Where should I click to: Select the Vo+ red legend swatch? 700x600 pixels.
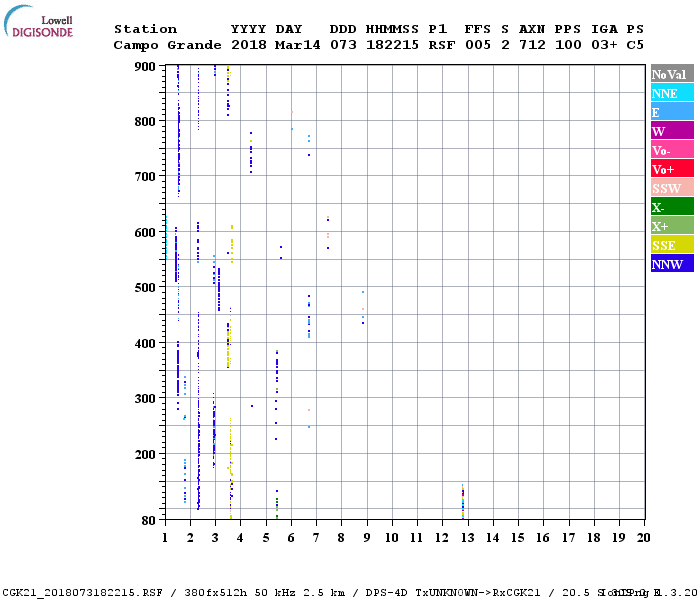[x=672, y=169]
